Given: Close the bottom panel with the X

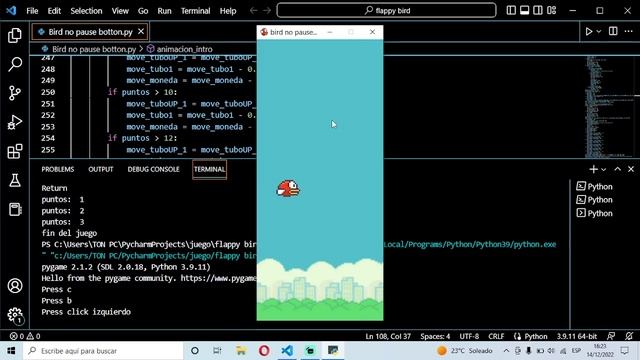Looking at the screenshot, I should tap(631, 169).
